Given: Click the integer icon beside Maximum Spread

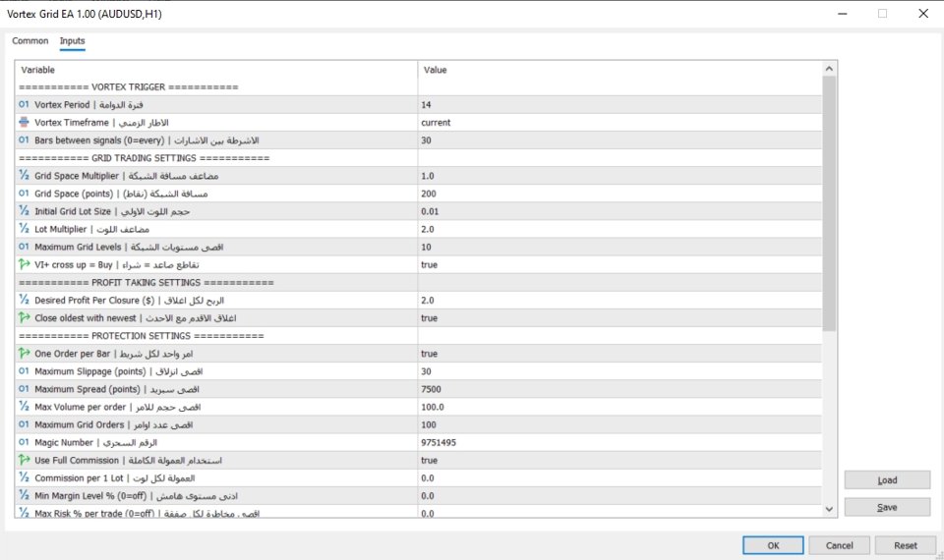Looking at the screenshot, I should tap(24, 389).
